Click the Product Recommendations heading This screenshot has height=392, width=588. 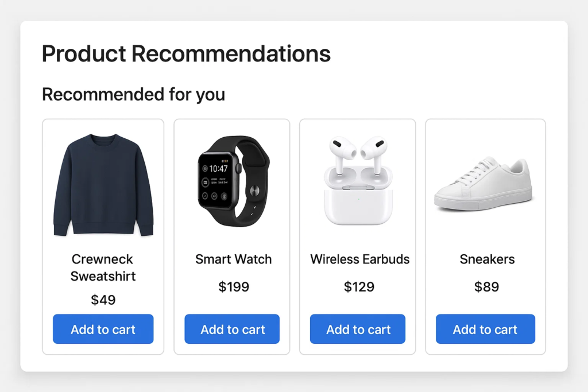point(186,54)
